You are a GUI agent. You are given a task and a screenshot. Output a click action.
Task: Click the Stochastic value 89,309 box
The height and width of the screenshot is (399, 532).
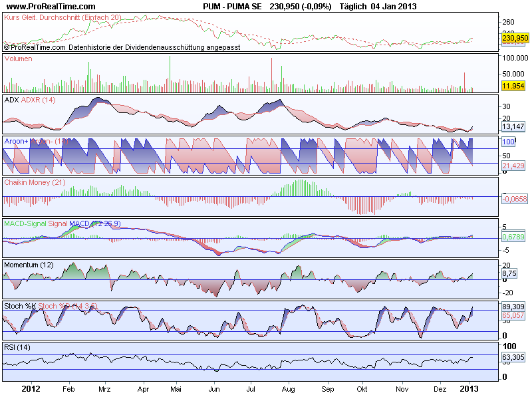(x=513, y=307)
